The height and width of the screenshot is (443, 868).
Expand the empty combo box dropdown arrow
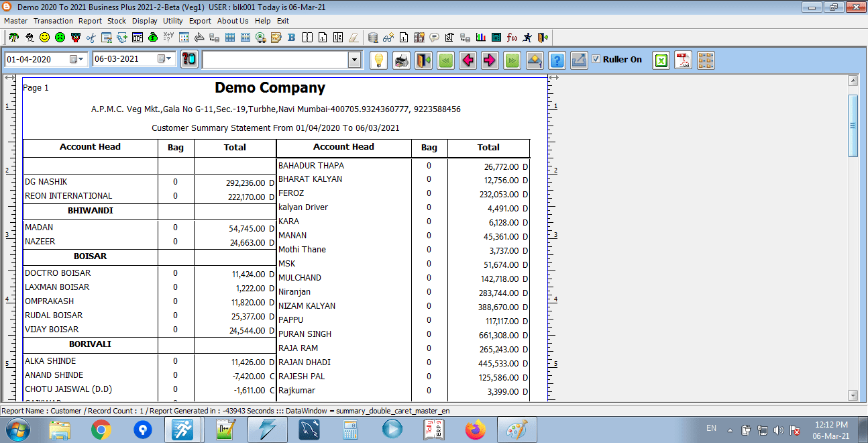[354, 60]
